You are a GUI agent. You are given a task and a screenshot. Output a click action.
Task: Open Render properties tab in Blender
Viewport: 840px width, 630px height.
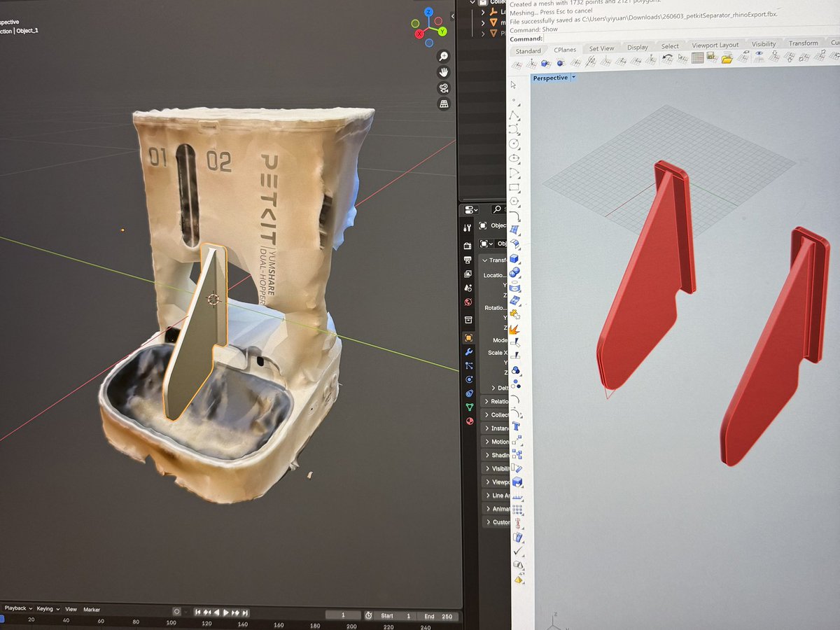pos(468,246)
